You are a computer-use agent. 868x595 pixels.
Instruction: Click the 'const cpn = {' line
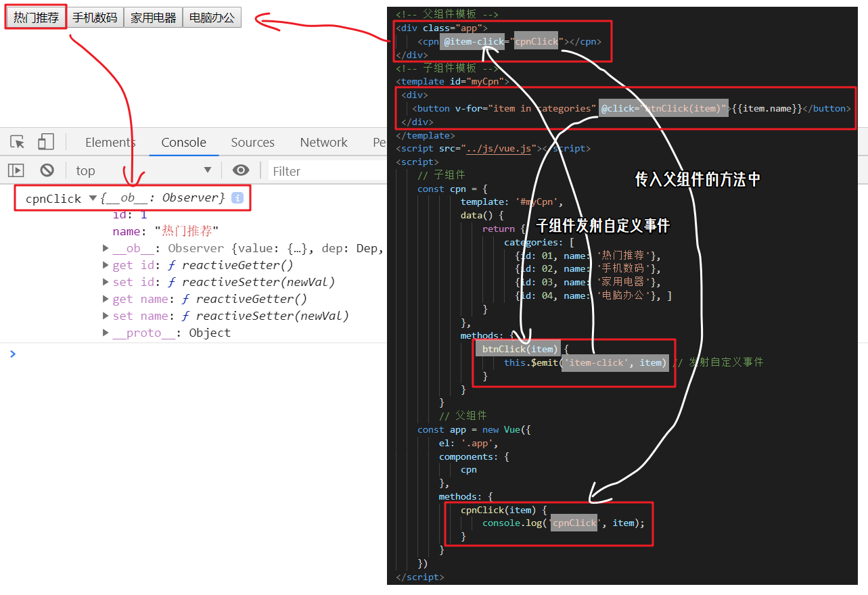(x=453, y=189)
